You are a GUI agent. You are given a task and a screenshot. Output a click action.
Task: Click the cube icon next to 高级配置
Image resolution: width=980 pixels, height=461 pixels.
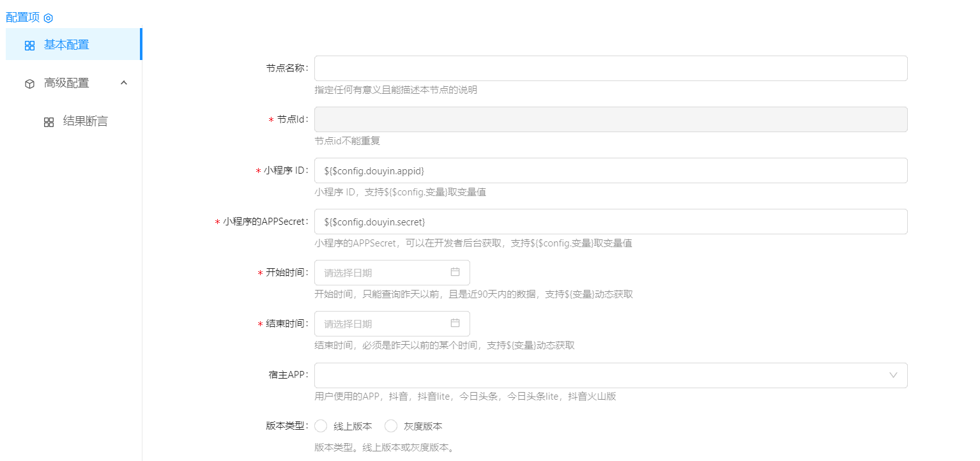(x=29, y=84)
